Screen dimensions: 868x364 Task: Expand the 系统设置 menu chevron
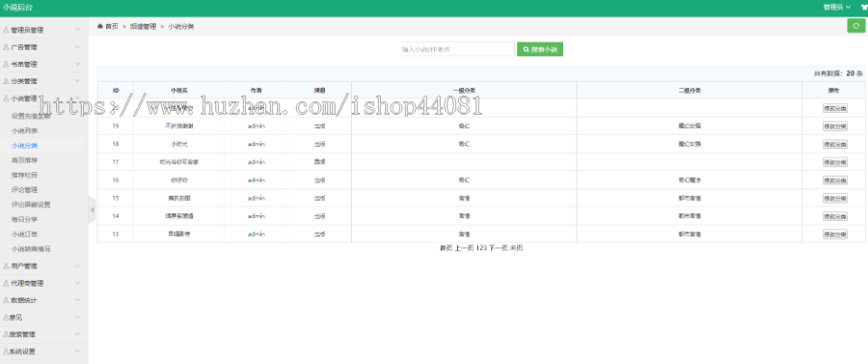click(77, 351)
